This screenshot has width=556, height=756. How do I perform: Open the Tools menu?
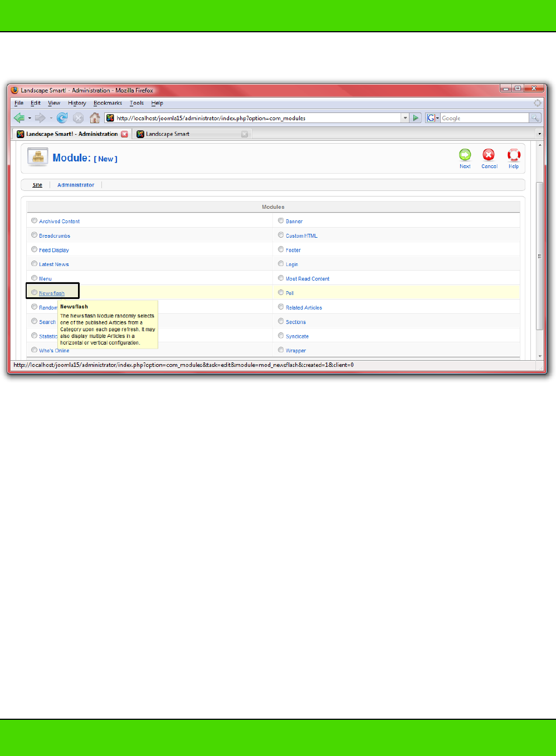[137, 103]
